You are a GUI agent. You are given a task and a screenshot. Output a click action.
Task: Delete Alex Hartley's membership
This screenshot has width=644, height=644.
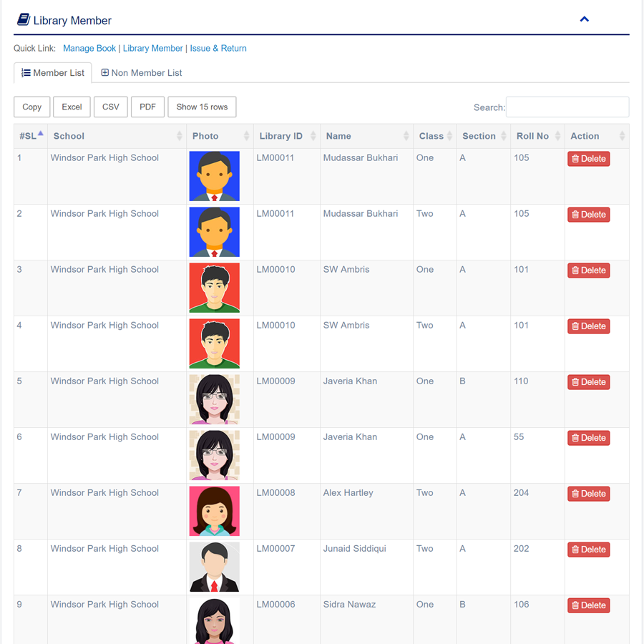[x=588, y=494]
